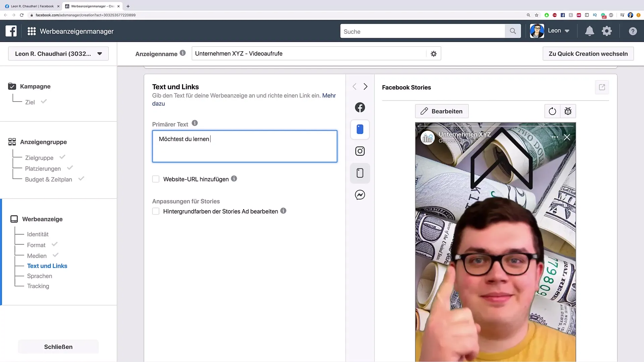
Task: Click the Primärer Text input field
Action: [245, 146]
